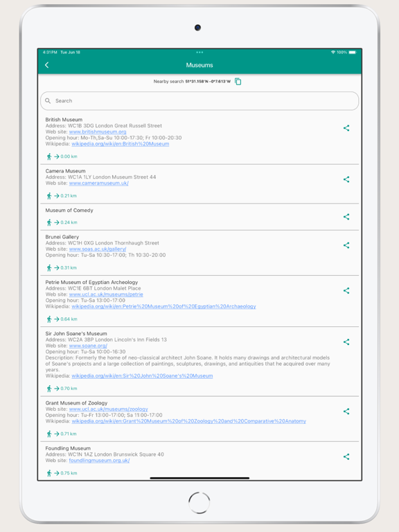Click Sir John Soane's description paragraph
This screenshot has width=399, height=532.
[188, 364]
